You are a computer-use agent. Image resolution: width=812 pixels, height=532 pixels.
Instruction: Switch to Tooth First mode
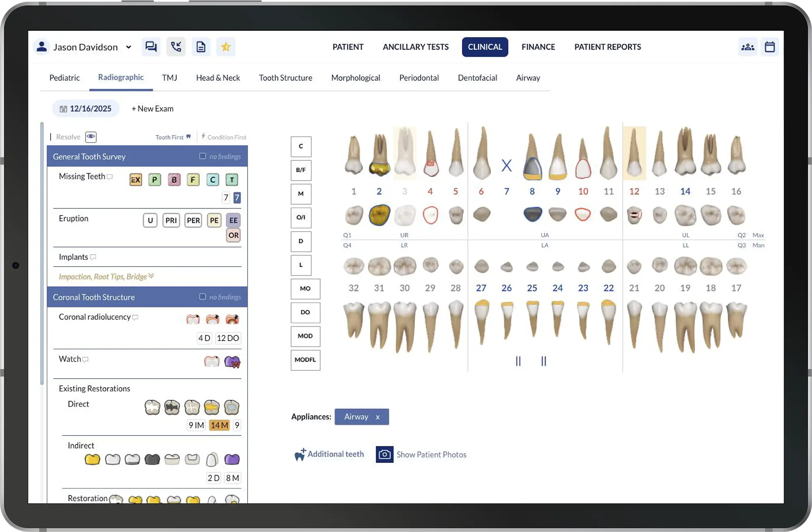tap(173, 137)
